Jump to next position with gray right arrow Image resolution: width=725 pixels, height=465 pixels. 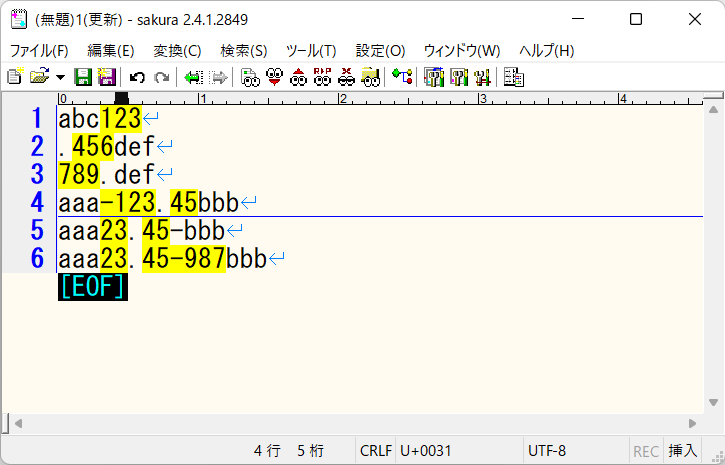click(x=218, y=77)
